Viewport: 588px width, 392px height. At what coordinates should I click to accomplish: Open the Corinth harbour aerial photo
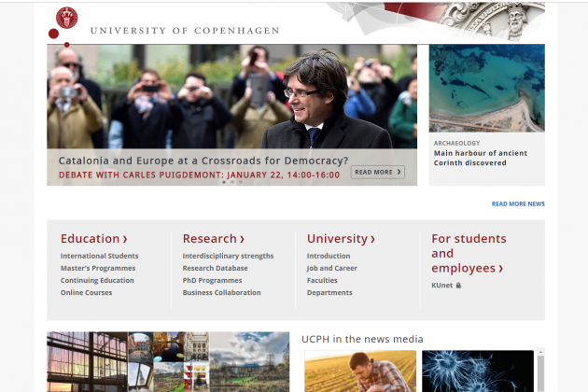point(487,88)
